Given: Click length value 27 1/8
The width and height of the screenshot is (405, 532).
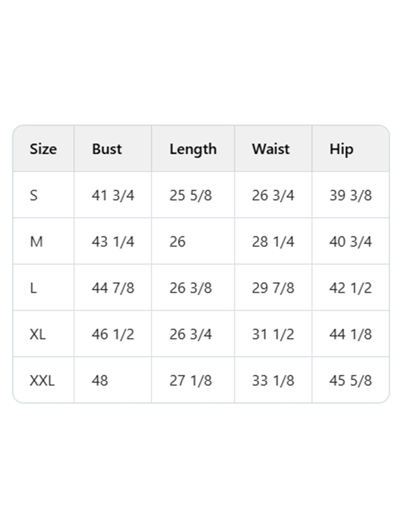Looking at the screenshot, I should (190, 381).
